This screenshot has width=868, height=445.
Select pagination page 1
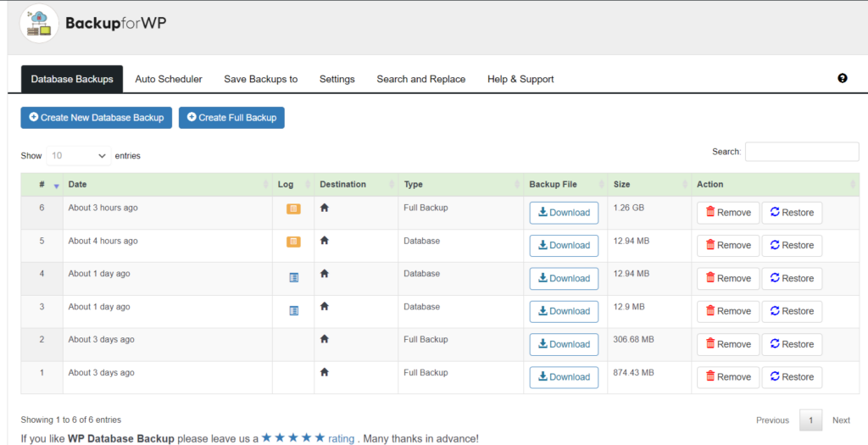coord(811,420)
